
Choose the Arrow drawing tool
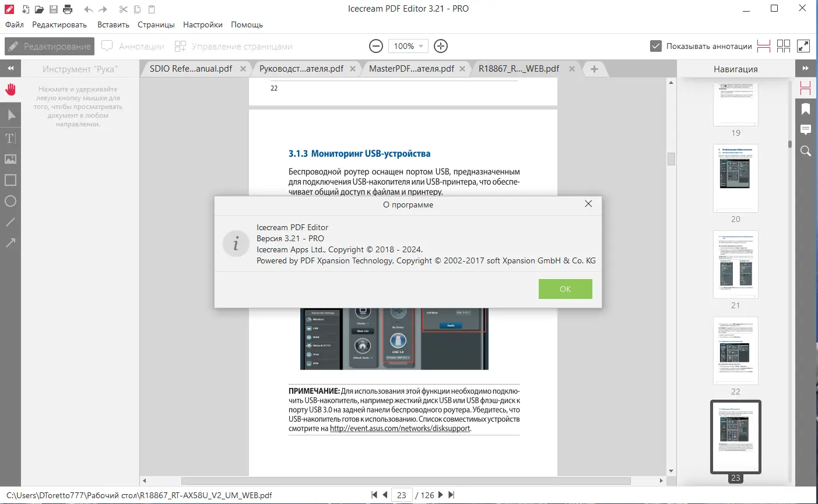click(x=10, y=243)
